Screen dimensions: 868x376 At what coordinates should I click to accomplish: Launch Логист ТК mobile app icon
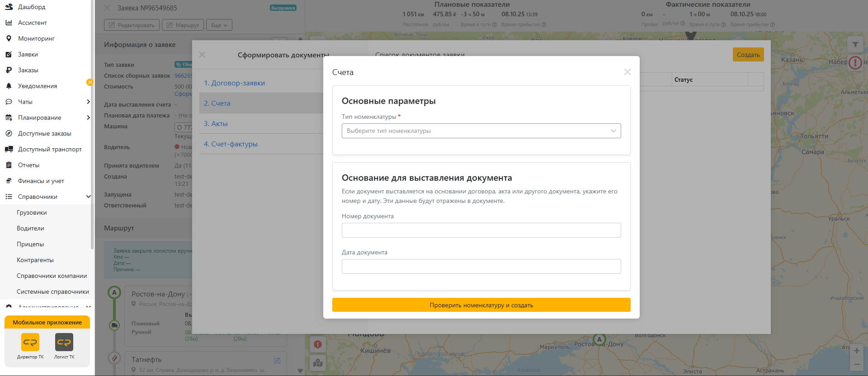pos(64,342)
